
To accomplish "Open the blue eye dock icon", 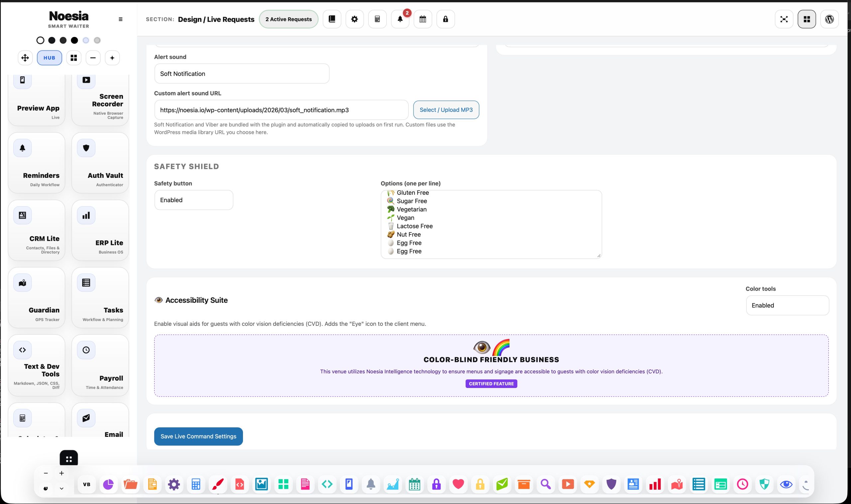I will [x=786, y=484].
